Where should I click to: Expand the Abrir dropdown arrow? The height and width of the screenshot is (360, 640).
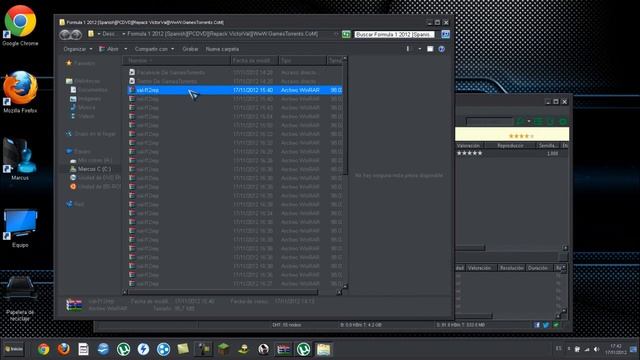click(x=125, y=49)
